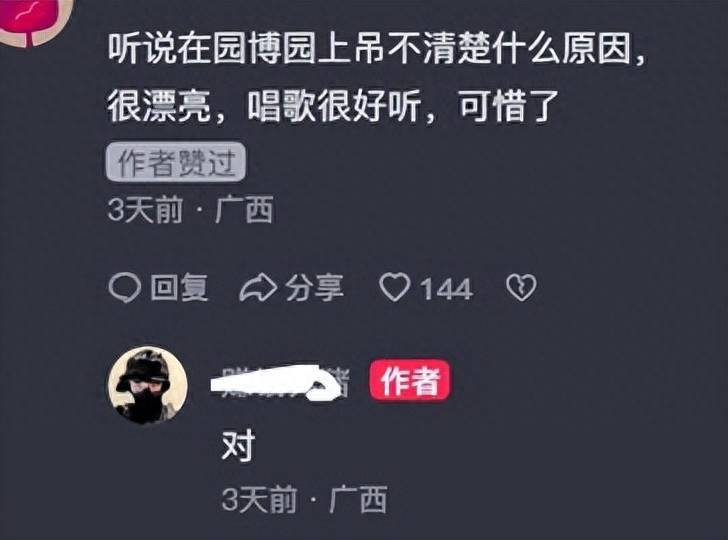
Task: Like the comment with the heart icon
Action: pyautogui.click(x=395, y=287)
